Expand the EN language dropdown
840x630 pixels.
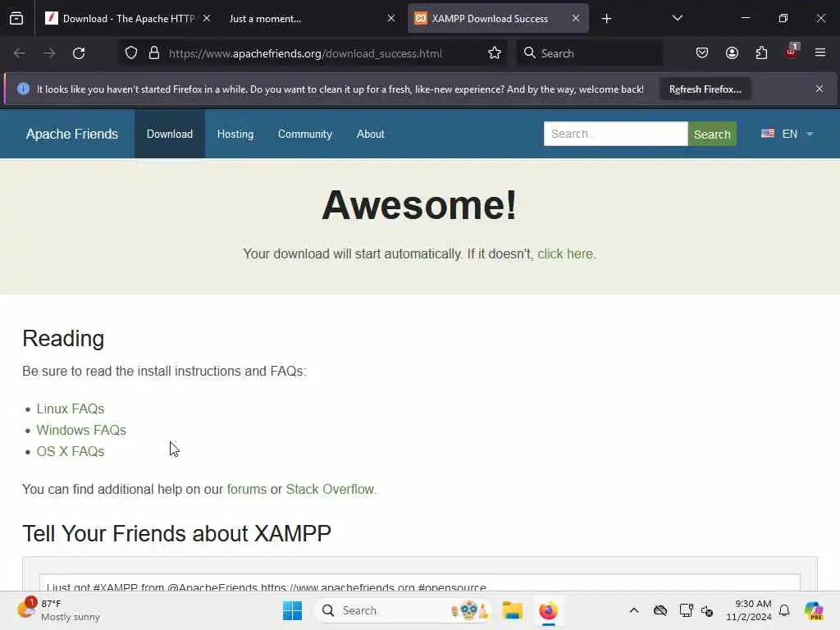click(787, 134)
